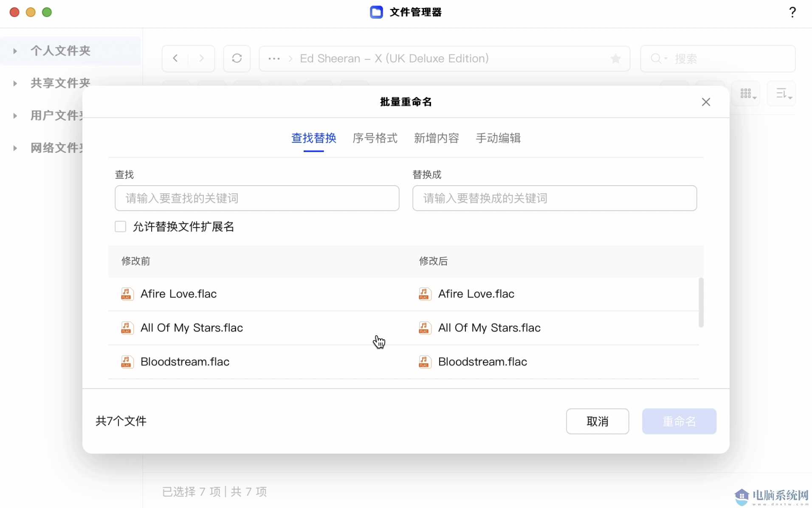The image size is (812, 508).
Task: Select 个人文件夹 in sidebar
Action: click(x=60, y=51)
